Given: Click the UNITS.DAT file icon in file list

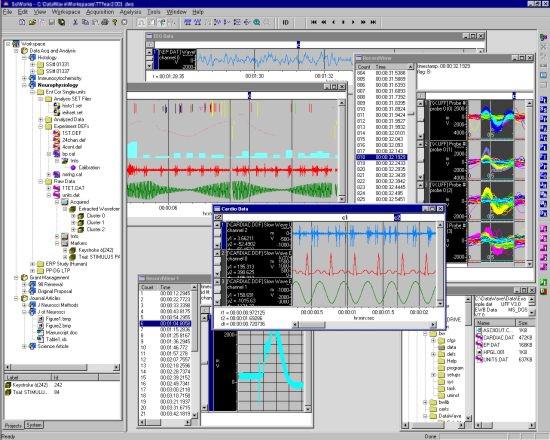Looking at the screenshot, I should (x=479, y=359).
